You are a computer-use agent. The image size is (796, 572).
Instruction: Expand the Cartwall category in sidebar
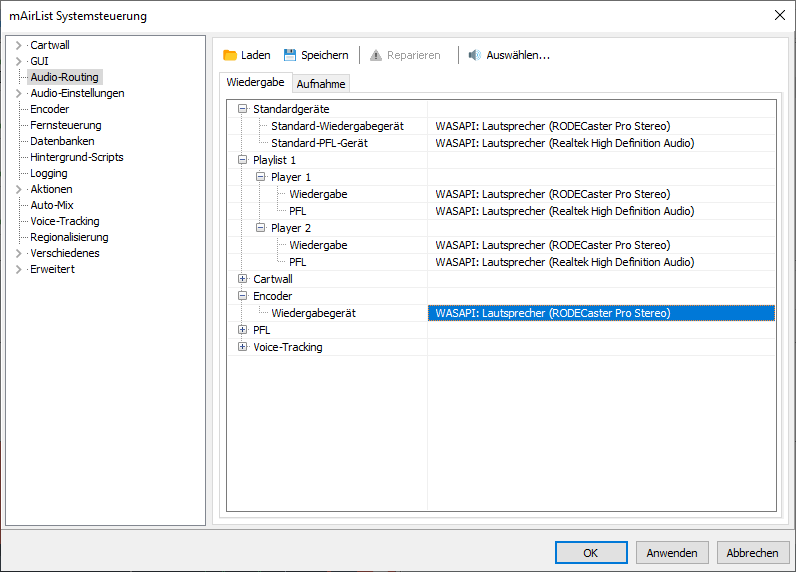tap(19, 45)
